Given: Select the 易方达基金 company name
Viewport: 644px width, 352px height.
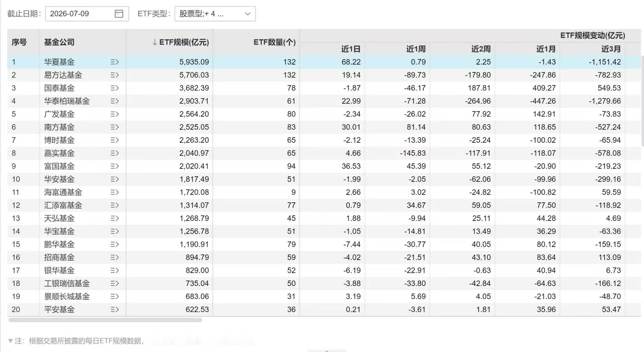Looking at the screenshot, I should coord(63,75).
